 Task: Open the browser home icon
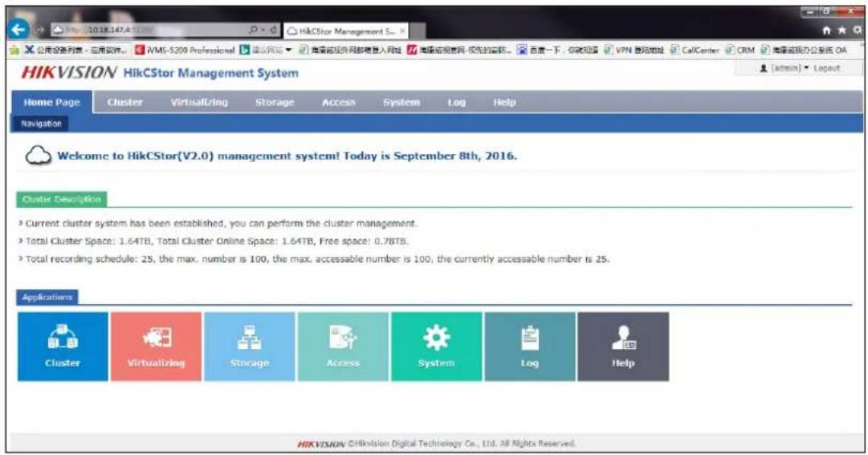(x=826, y=30)
